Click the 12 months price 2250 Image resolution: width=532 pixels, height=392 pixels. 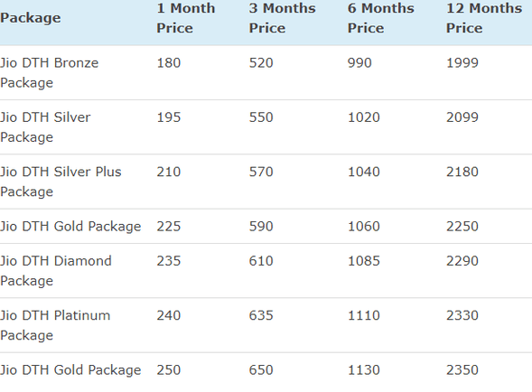pos(462,227)
